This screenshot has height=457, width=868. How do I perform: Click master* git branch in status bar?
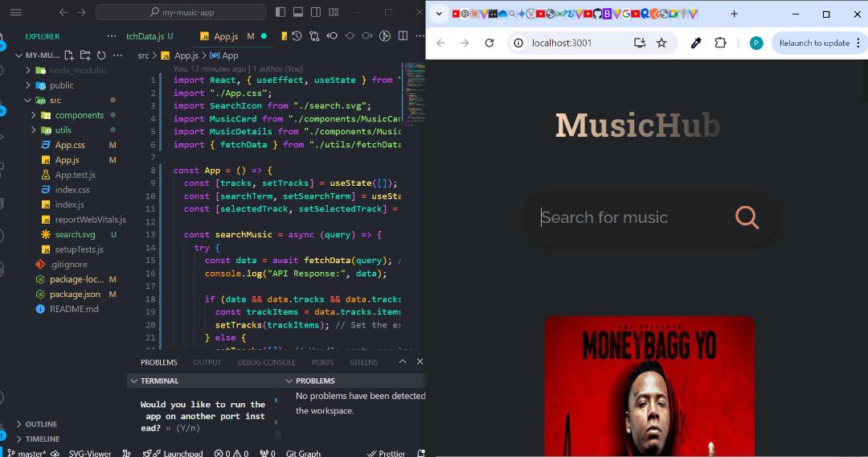27,453
